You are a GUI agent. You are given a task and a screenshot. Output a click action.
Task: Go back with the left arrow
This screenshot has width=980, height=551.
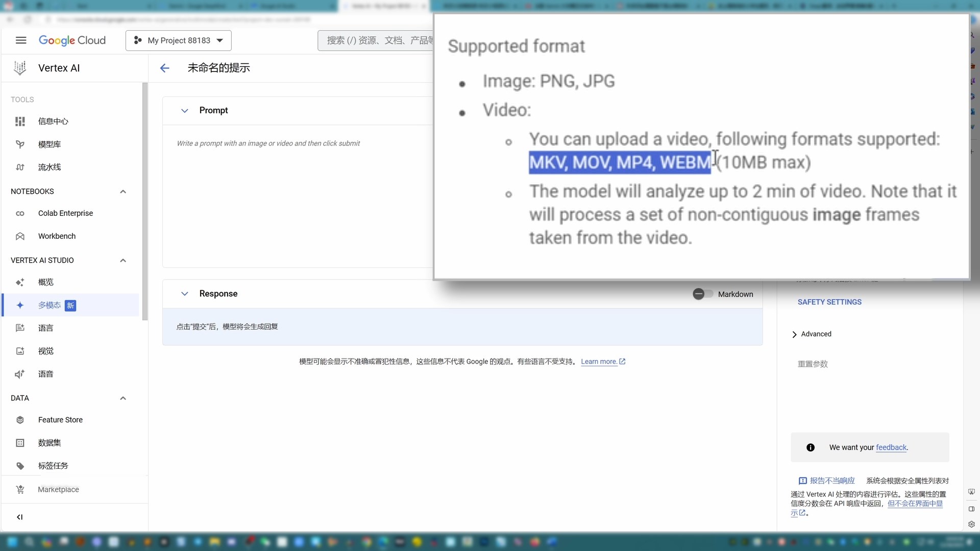click(x=164, y=68)
